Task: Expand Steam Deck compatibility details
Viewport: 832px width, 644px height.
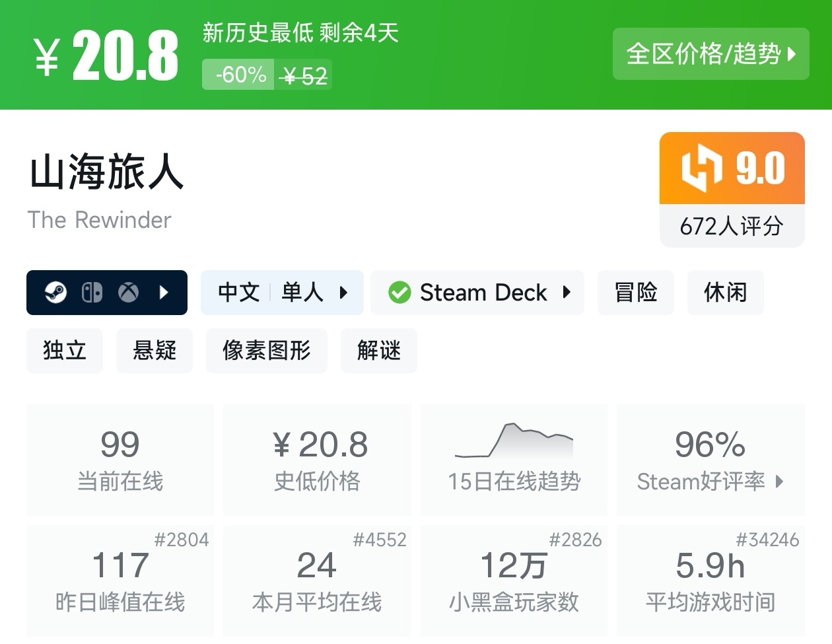Action: 566,292
